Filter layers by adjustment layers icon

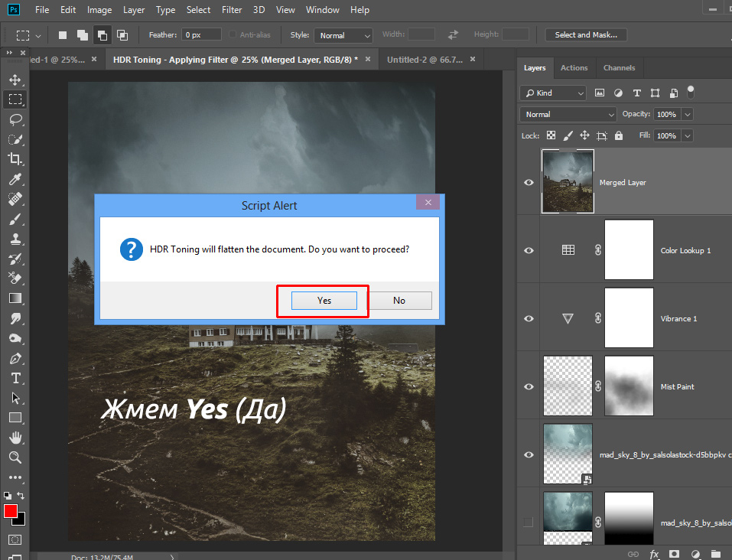tap(618, 93)
